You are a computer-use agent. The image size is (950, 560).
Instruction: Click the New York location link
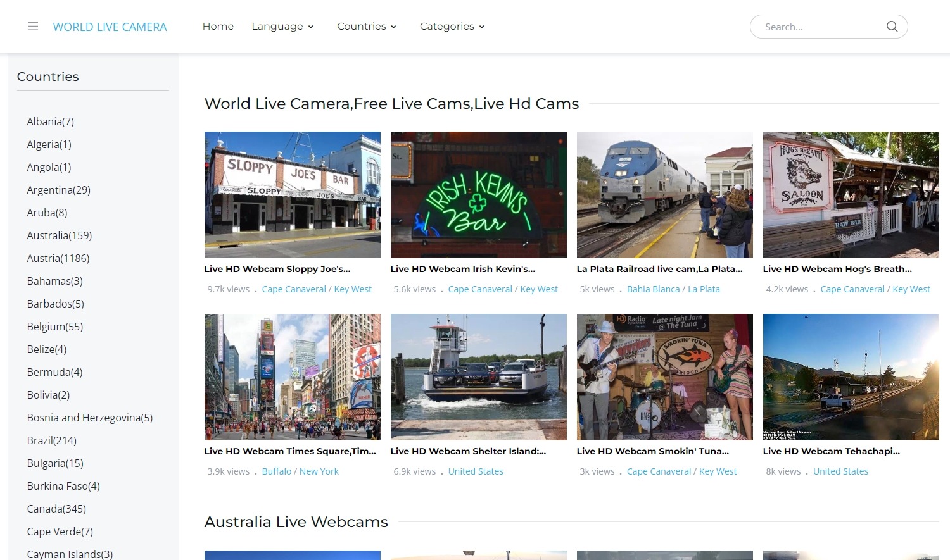point(319,471)
